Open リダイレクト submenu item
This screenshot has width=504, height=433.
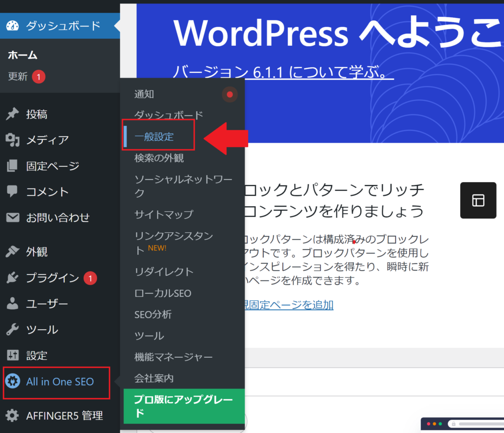(x=164, y=272)
